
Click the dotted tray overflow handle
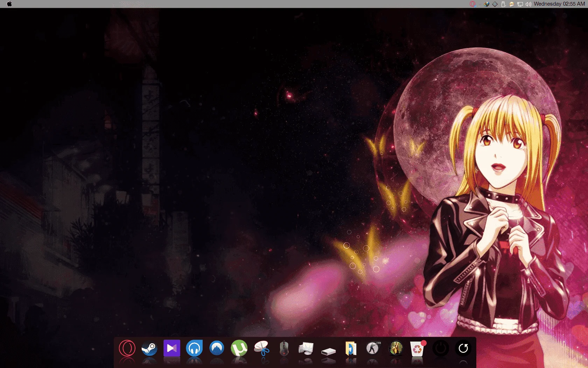pyautogui.click(x=479, y=4)
